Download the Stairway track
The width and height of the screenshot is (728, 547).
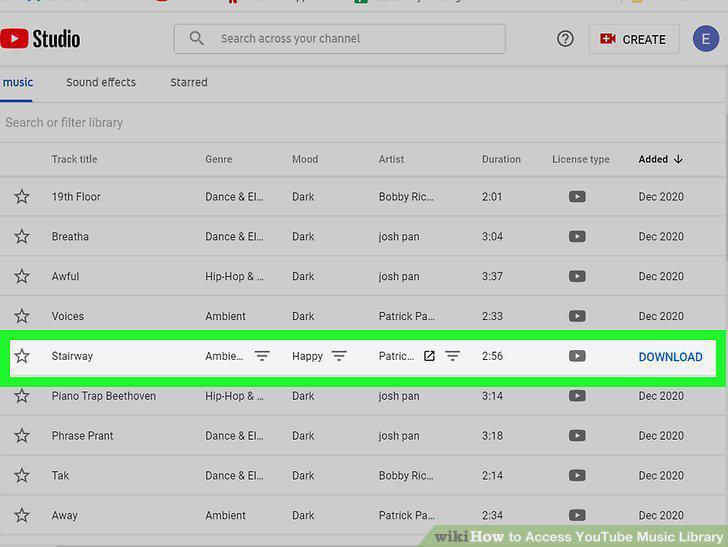[x=670, y=357]
